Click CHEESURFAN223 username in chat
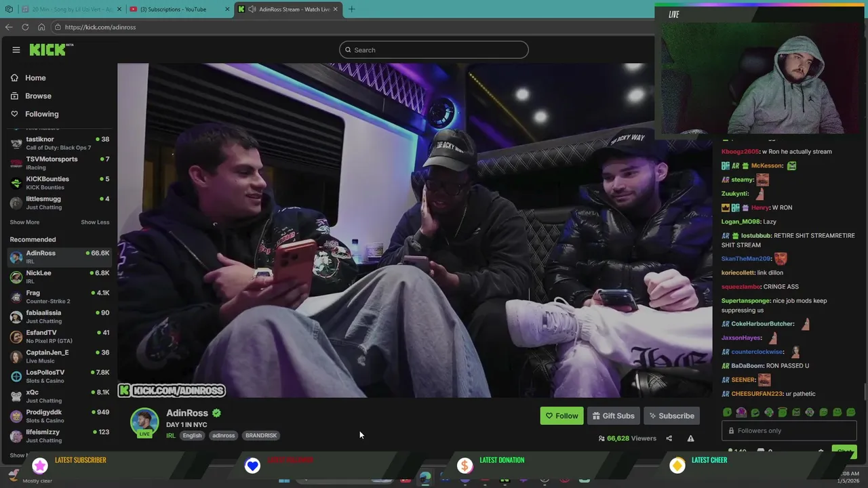This screenshot has width=868, height=488. point(757,394)
